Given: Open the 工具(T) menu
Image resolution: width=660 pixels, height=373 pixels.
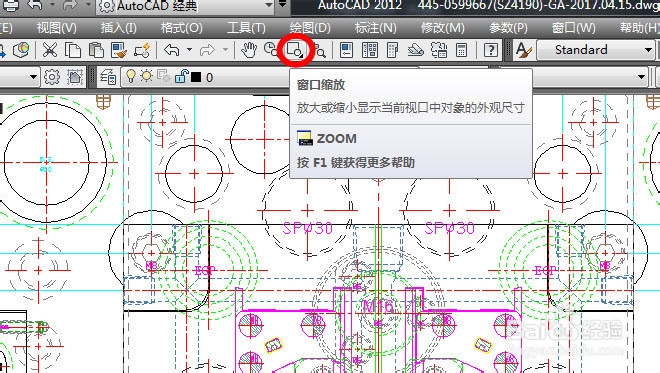Looking at the screenshot, I should tap(246, 28).
